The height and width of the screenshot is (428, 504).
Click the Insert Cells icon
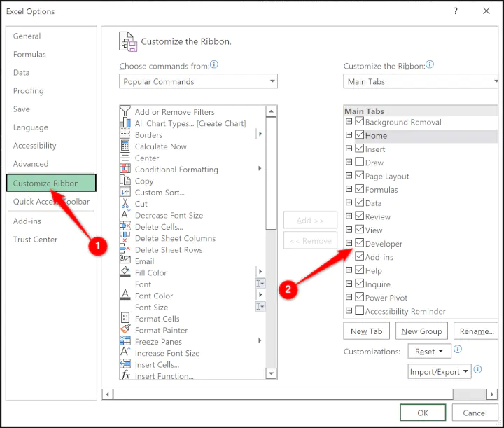(x=125, y=364)
